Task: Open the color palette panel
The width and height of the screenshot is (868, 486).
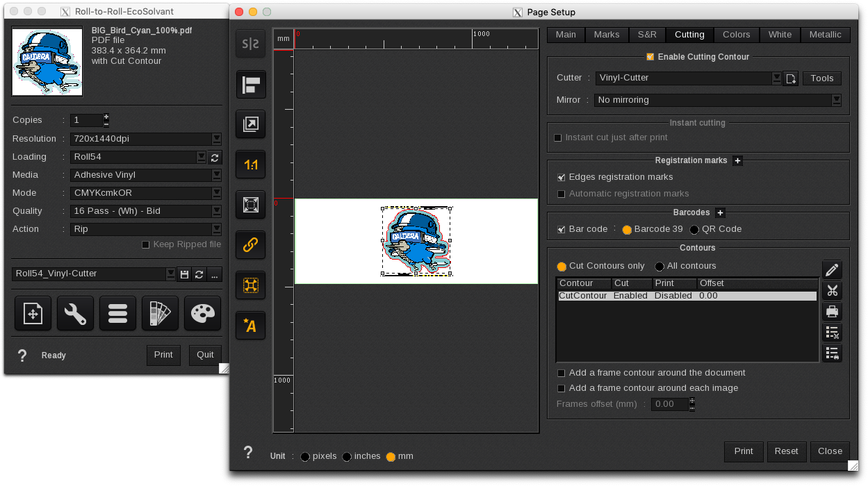Action: [202, 313]
